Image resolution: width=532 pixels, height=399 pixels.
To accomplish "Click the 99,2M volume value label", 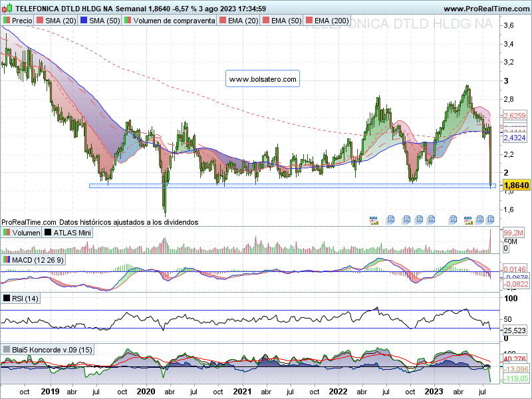I will pyautogui.click(x=513, y=233).
